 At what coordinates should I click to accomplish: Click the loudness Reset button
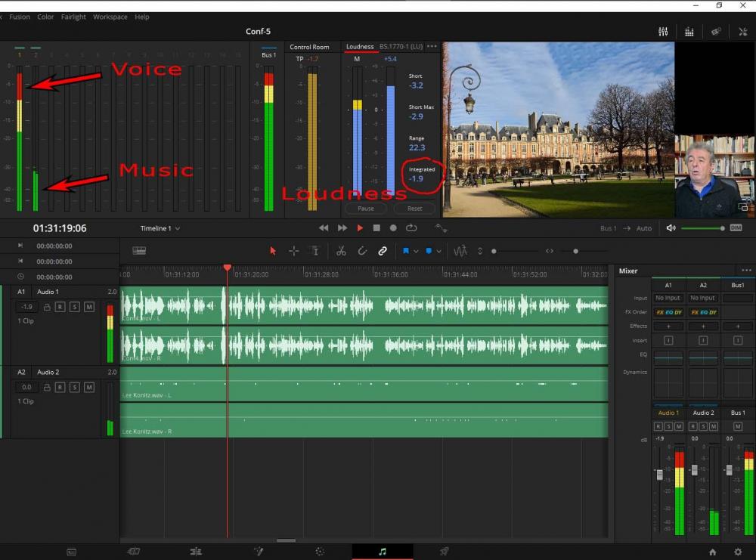click(414, 209)
